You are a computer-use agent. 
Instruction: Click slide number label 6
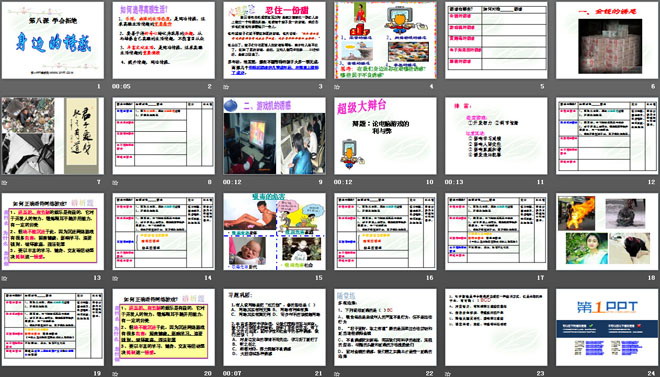tap(653, 87)
